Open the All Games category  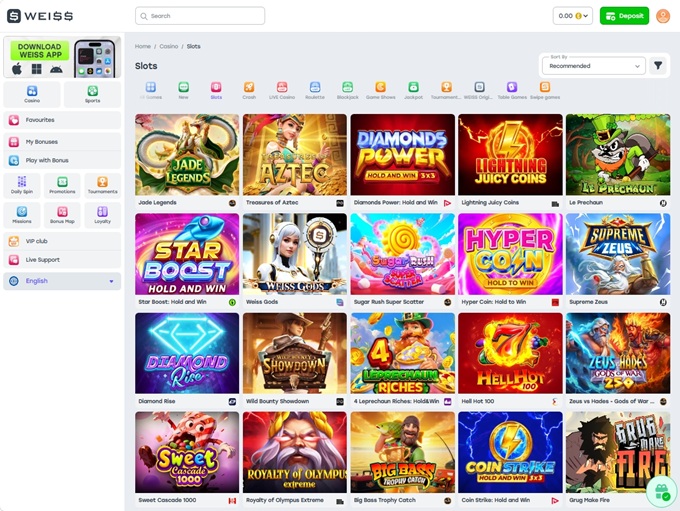[150, 90]
